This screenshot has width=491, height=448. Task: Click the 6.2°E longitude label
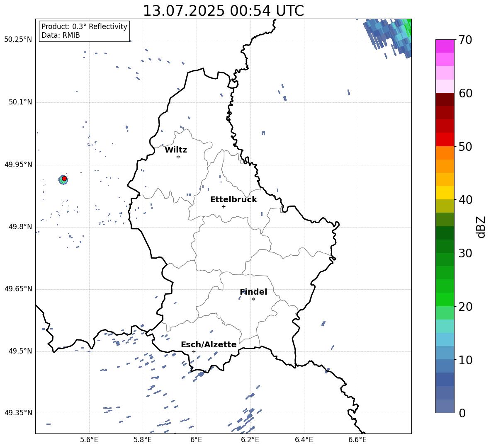[250, 440]
